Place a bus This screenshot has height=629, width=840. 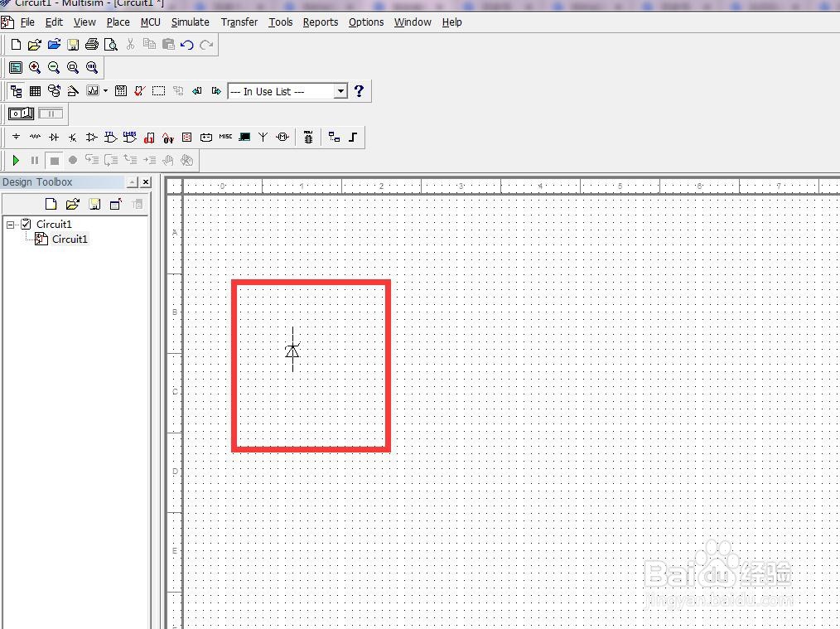click(x=353, y=138)
